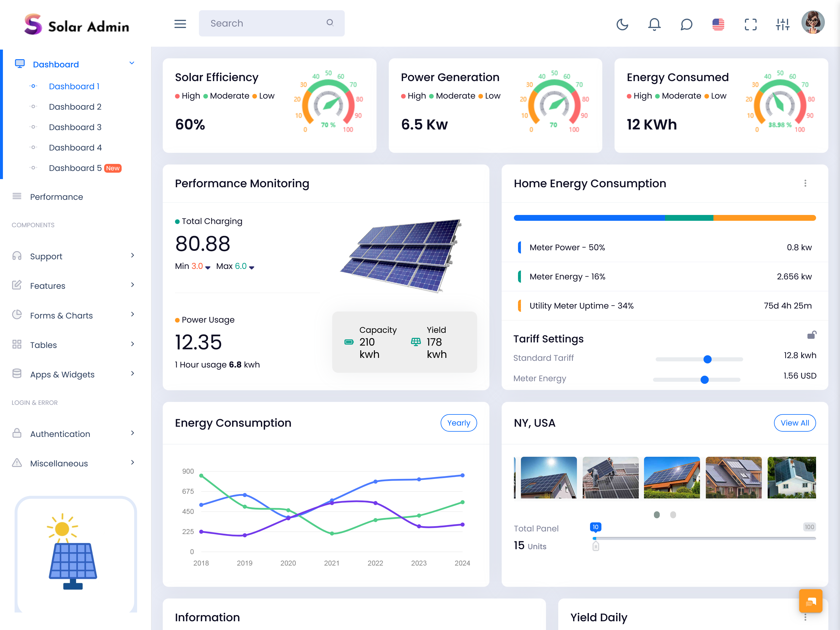840x630 pixels.
Task: Click the Yield solar panel icon
Action: click(x=416, y=342)
